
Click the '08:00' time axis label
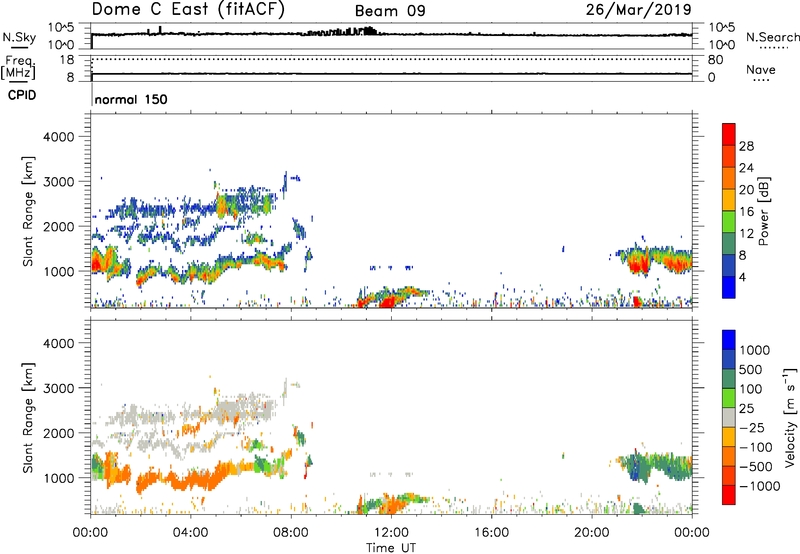290,533
